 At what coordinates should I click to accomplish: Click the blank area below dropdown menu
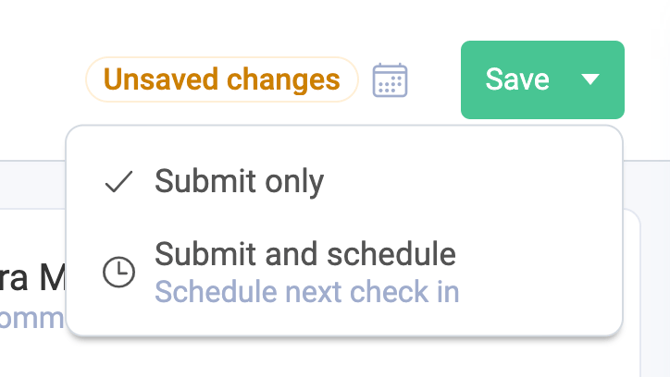click(x=344, y=359)
